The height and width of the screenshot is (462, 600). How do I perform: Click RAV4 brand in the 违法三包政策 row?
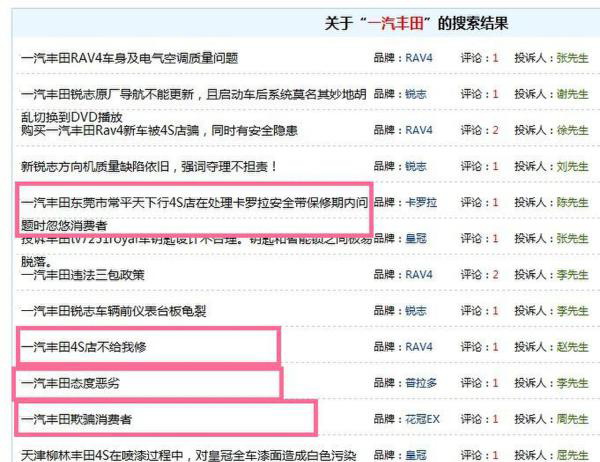pos(419,274)
